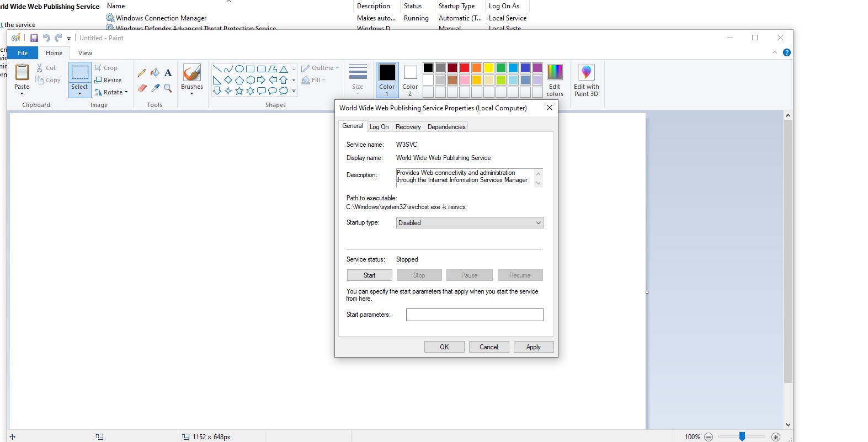Open the Paste options arrow

click(22, 94)
